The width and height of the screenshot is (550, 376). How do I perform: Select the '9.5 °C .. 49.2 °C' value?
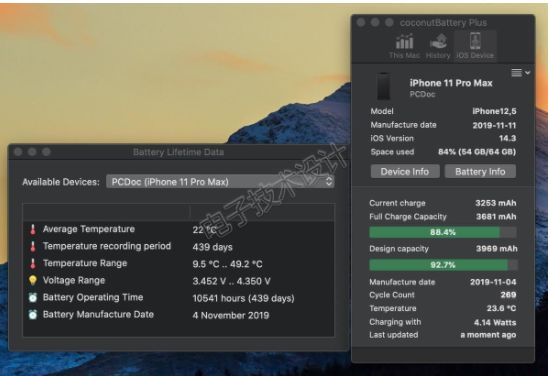point(227,264)
